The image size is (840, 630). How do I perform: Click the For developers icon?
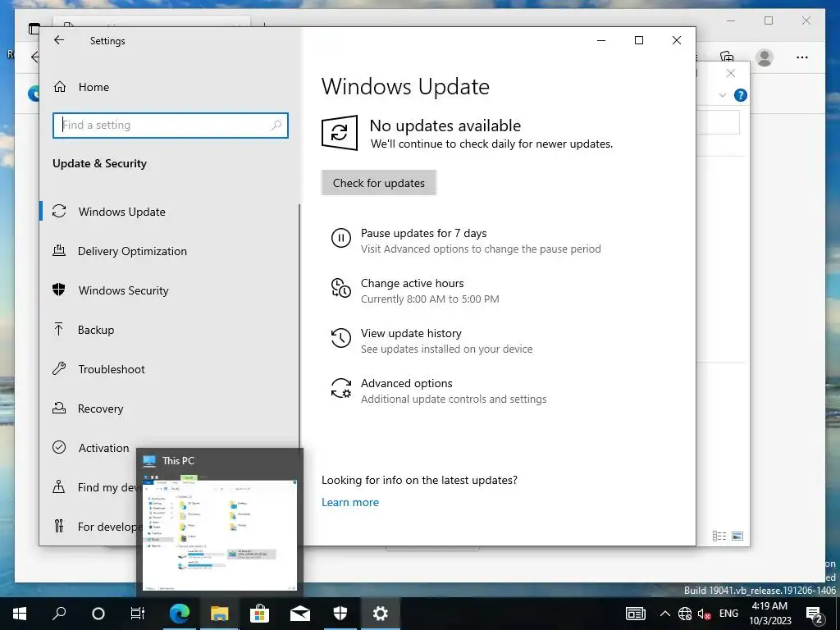[x=59, y=527]
